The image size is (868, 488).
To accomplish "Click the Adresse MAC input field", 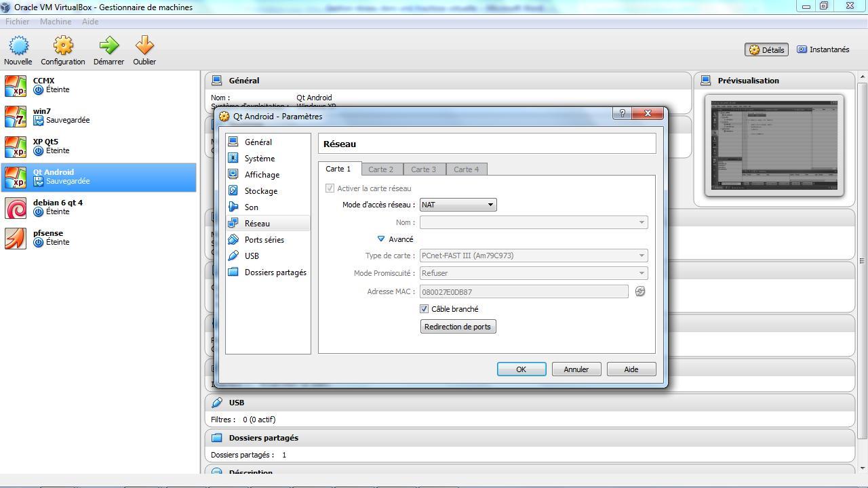I will click(524, 291).
